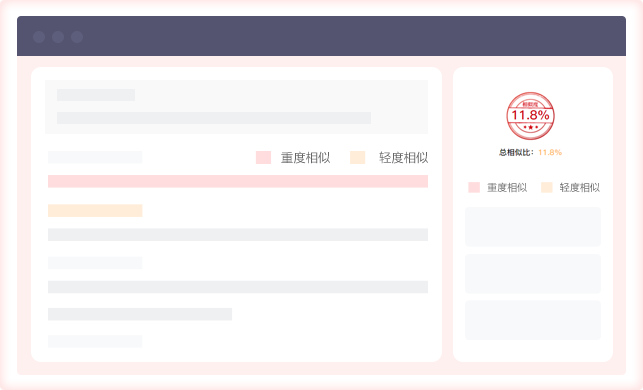Click the orange 11.8% ratio value

click(550, 153)
